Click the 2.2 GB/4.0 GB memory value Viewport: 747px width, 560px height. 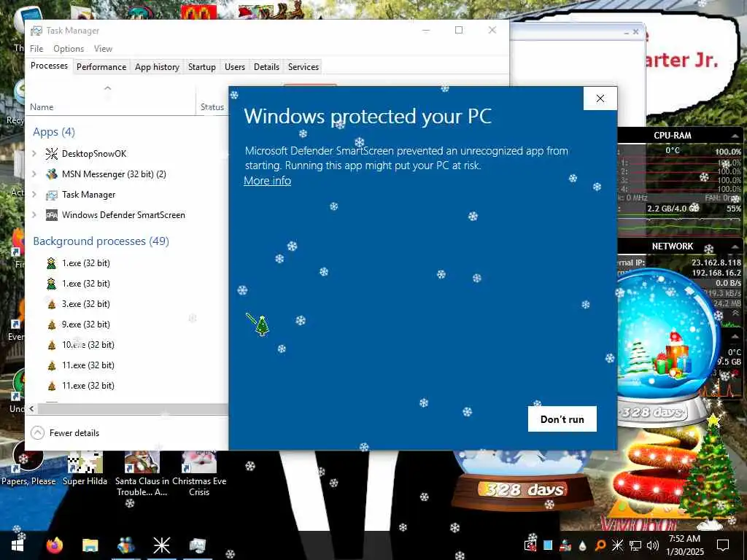pyautogui.click(x=673, y=209)
